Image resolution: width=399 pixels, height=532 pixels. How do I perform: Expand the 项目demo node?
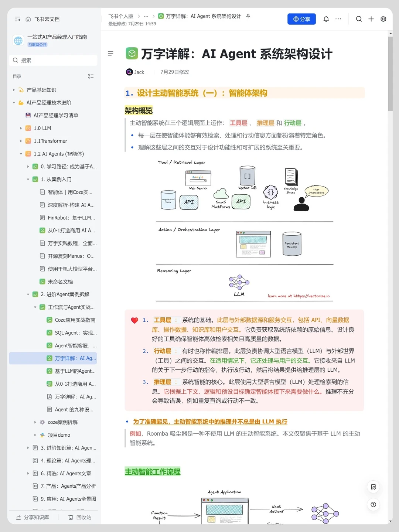coord(35,435)
